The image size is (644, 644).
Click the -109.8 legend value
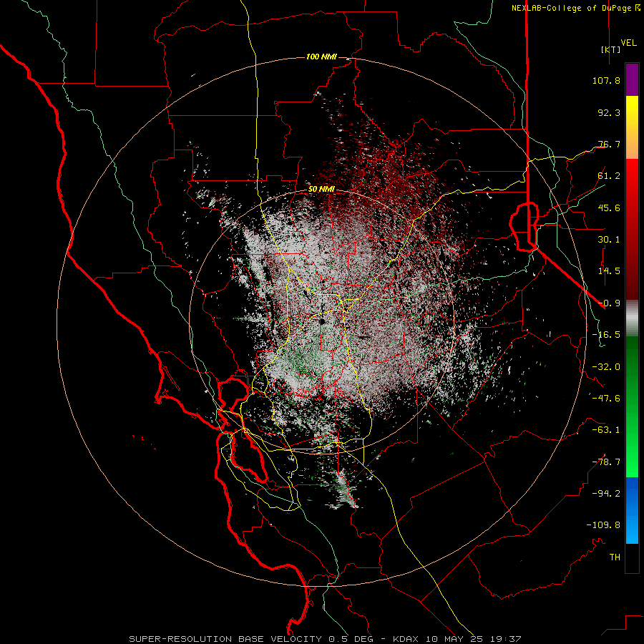tap(603, 525)
